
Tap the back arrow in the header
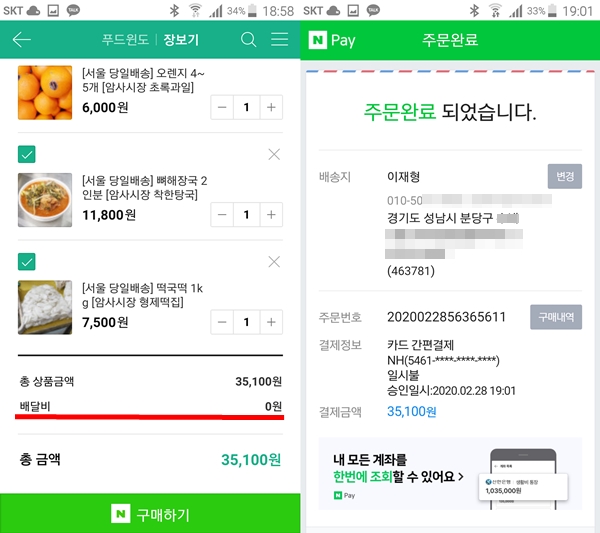21,40
